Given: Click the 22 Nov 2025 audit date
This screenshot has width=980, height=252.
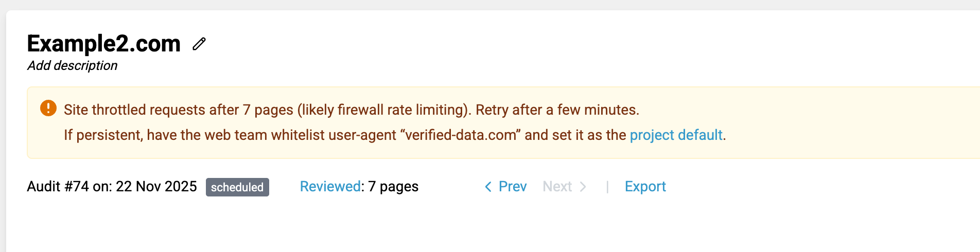Looking at the screenshot, I should click(156, 187).
